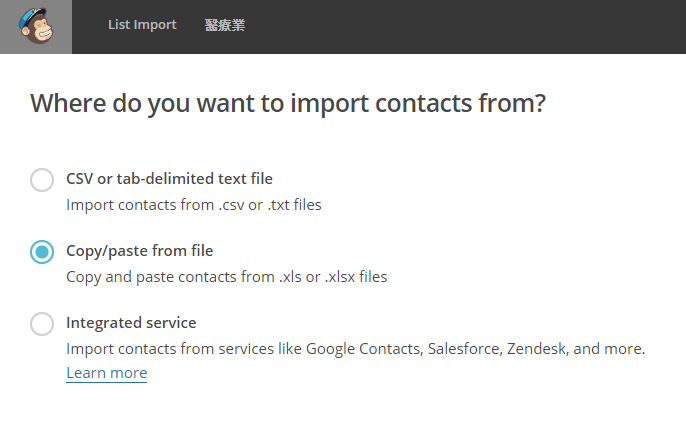
Task: Click empty dark header bar area
Action: point(464,26)
